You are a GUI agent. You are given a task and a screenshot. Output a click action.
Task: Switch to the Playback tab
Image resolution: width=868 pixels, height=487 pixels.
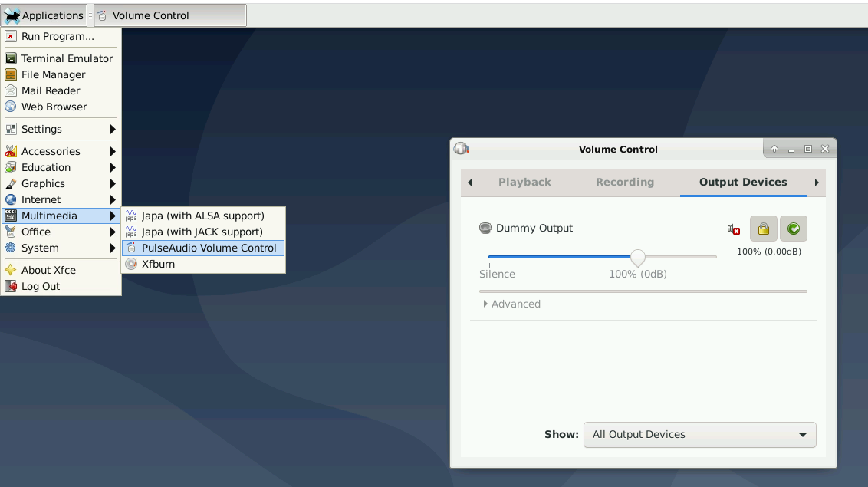[x=524, y=182]
